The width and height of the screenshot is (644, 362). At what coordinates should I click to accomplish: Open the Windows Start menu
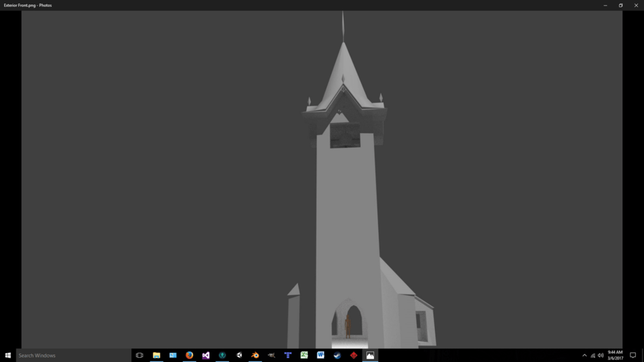[x=8, y=355]
